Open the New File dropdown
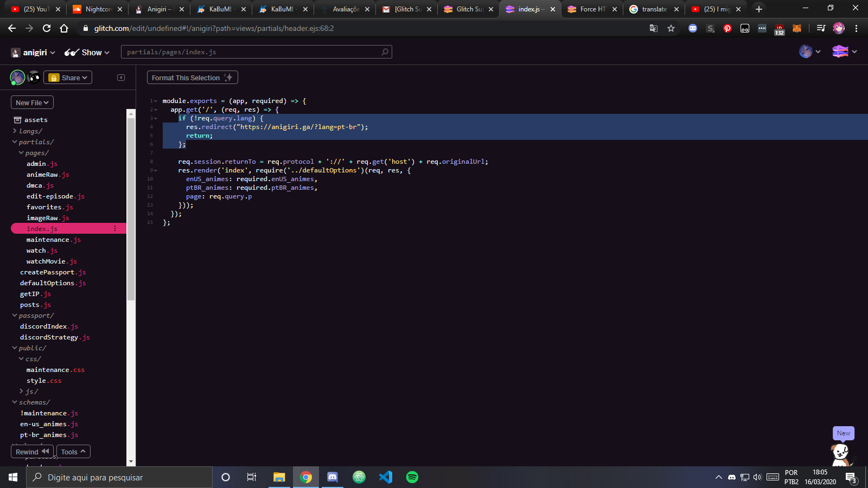868x488 pixels. pyautogui.click(x=32, y=102)
